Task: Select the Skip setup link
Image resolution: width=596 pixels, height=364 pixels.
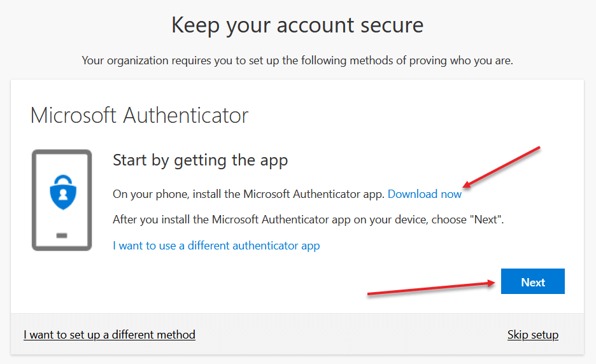Action: 532,335
